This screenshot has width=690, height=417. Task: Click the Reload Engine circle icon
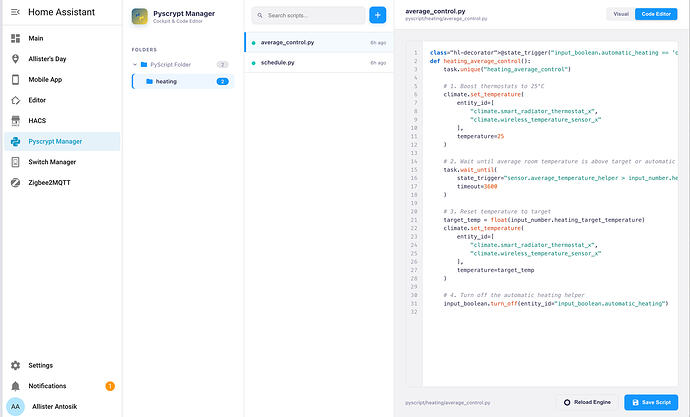(x=567, y=402)
